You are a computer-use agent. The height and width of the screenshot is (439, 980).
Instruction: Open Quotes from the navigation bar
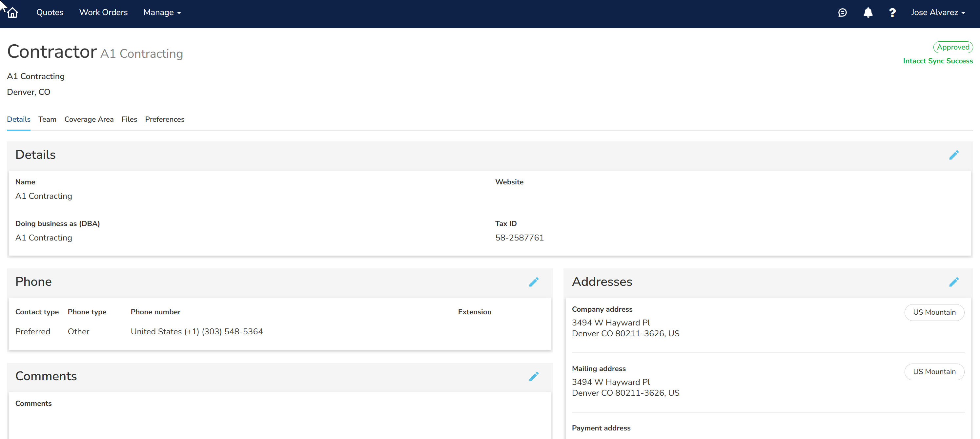[50, 12]
